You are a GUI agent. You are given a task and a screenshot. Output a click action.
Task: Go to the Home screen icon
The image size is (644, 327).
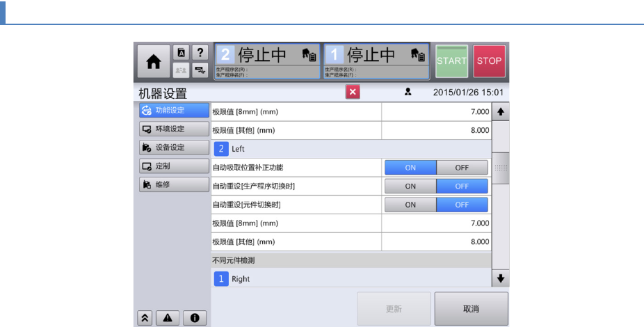(x=154, y=62)
